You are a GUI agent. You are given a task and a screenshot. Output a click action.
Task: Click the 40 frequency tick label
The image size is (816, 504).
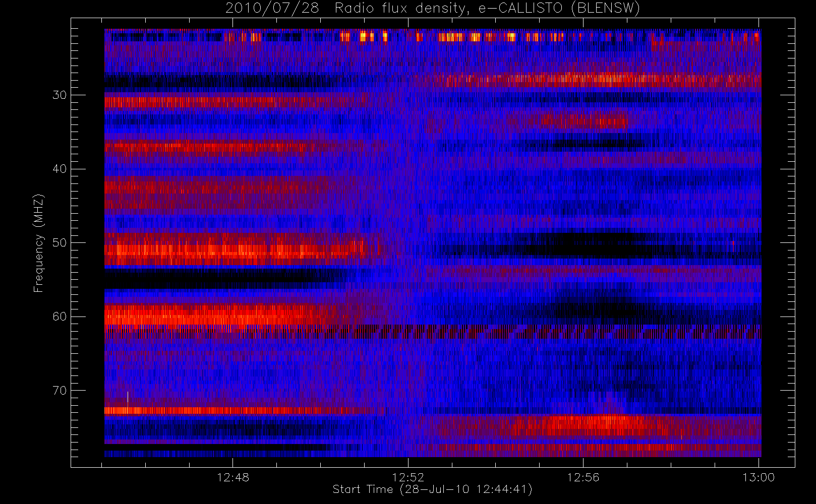(60, 169)
